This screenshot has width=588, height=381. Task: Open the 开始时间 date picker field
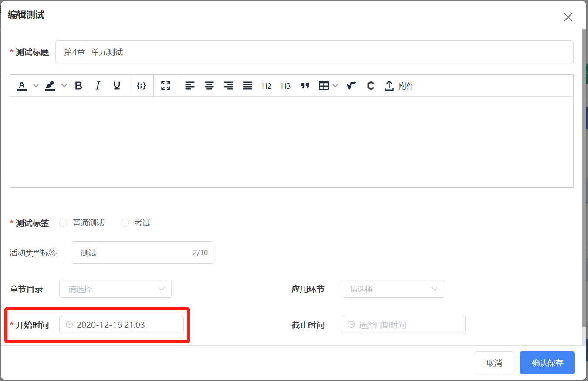122,325
